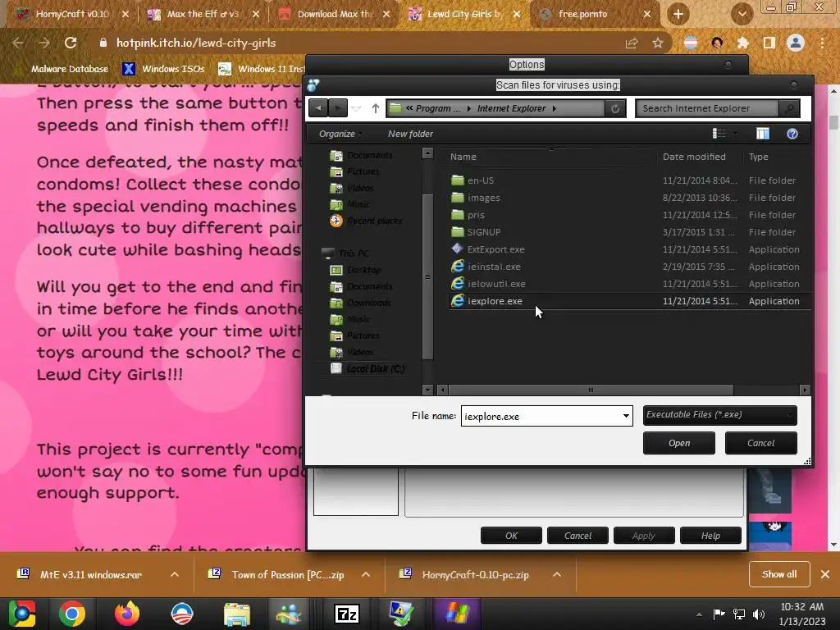The height and width of the screenshot is (630, 840).
Task: Reload the current web page
Action: click(71, 43)
